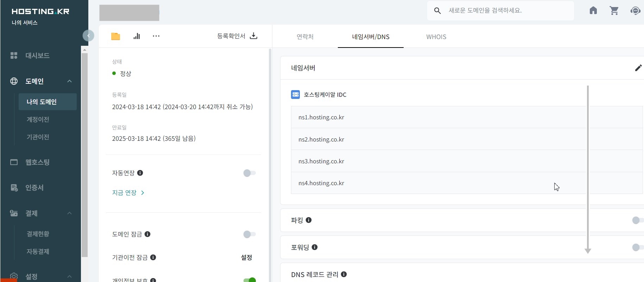Viewport: 644px width, 282px height.
Task: Switch to the 연락처 tab
Action: (x=305, y=37)
